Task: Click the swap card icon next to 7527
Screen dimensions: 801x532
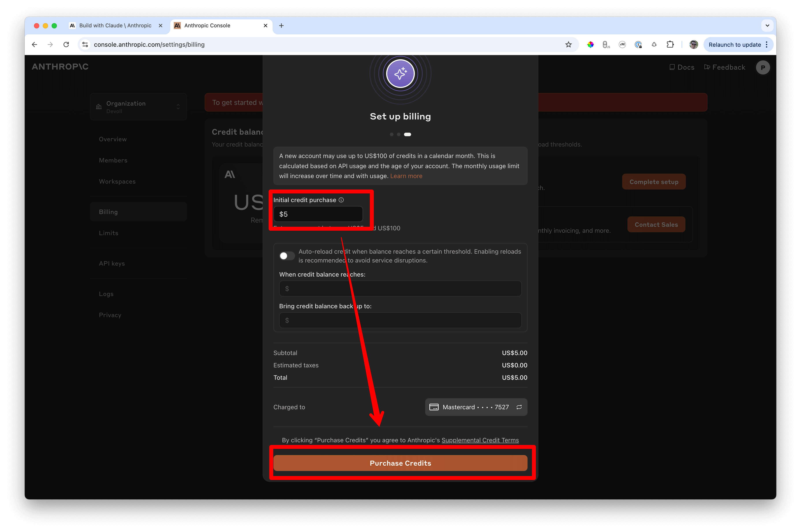Action: click(519, 407)
